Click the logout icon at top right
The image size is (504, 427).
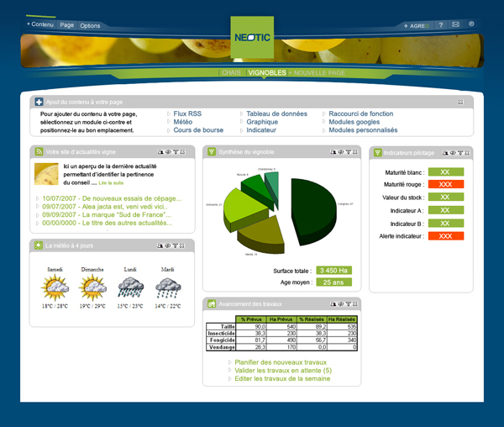click(x=471, y=24)
